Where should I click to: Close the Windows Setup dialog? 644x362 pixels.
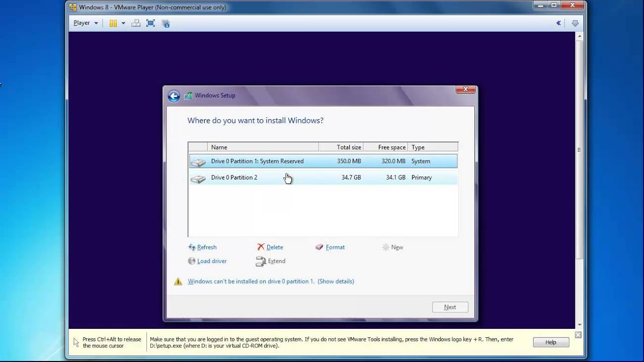465,89
